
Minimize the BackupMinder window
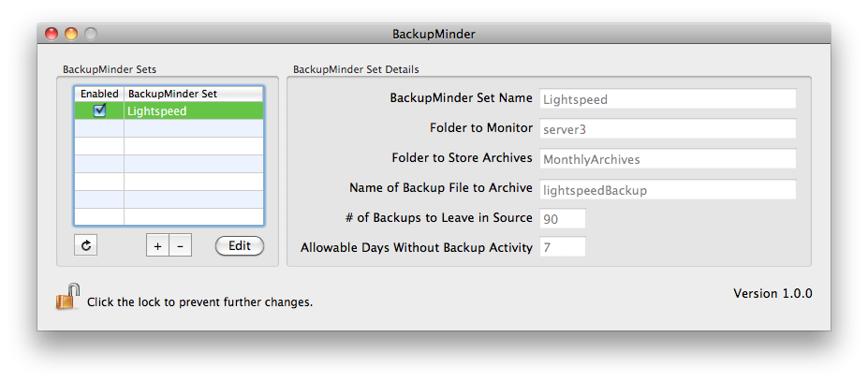tap(71, 34)
